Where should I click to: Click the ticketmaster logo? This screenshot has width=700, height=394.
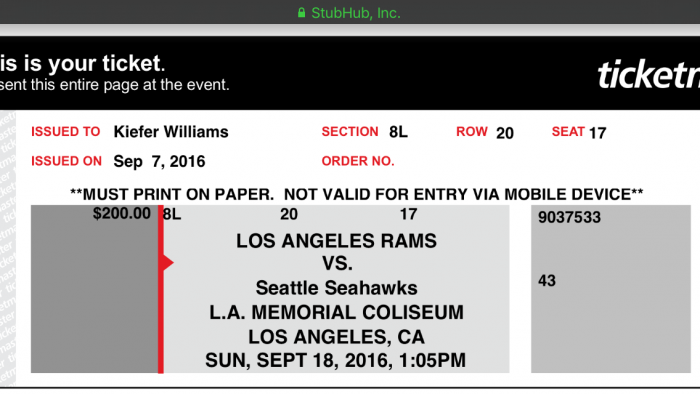pyautogui.click(x=648, y=75)
